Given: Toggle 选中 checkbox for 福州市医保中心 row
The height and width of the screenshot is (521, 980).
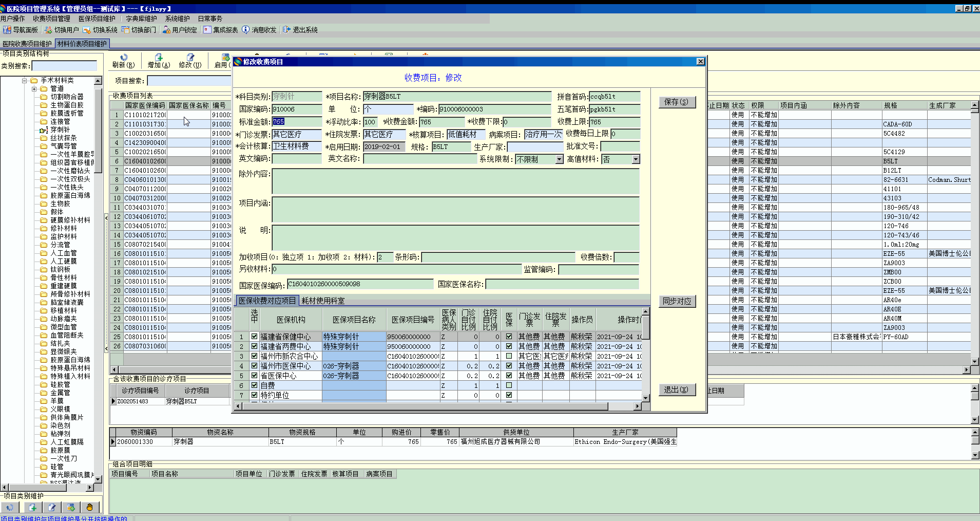Looking at the screenshot, I should [254, 366].
